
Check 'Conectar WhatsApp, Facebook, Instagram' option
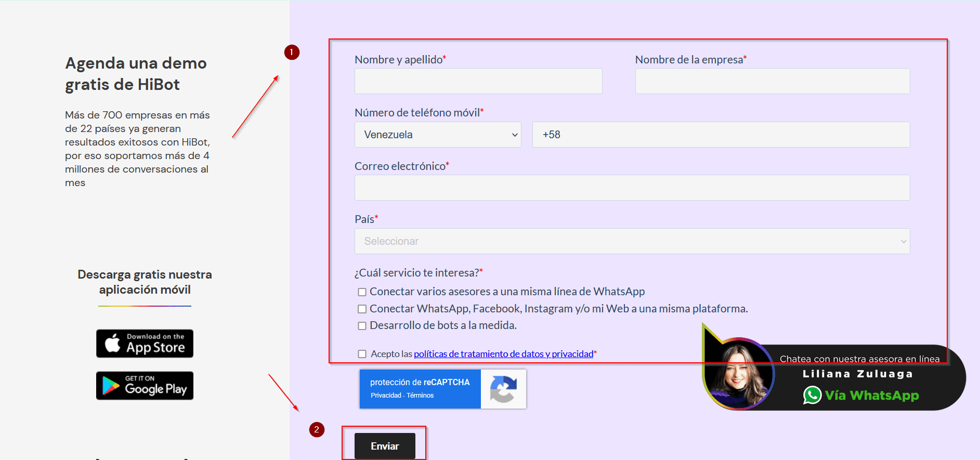362,309
